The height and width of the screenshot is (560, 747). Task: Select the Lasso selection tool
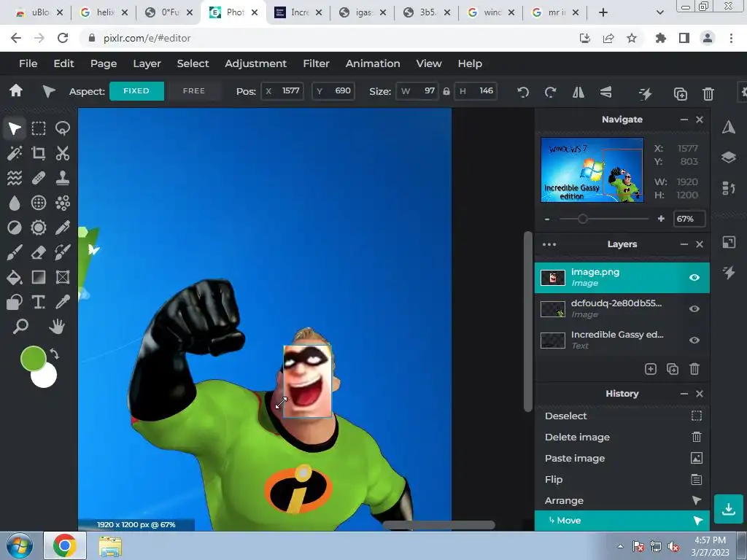pos(63,128)
